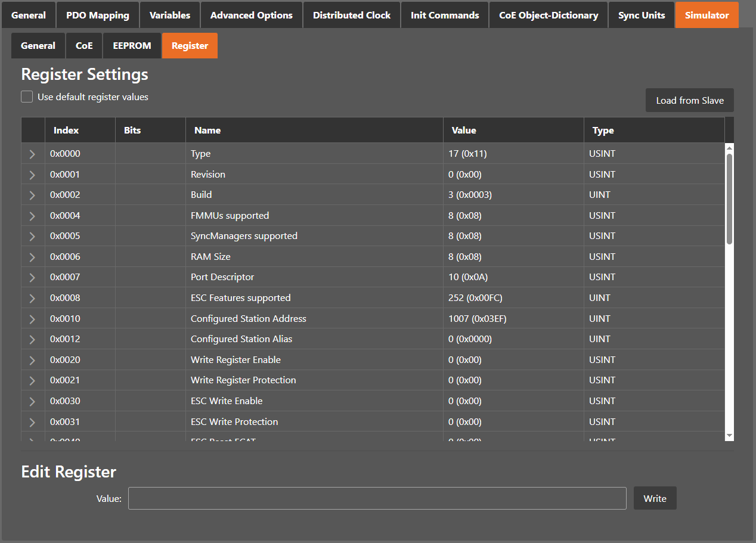Select the value 1007 (0x03EF) cell
This screenshot has width=756, height=543.
(x=513, y=319)
